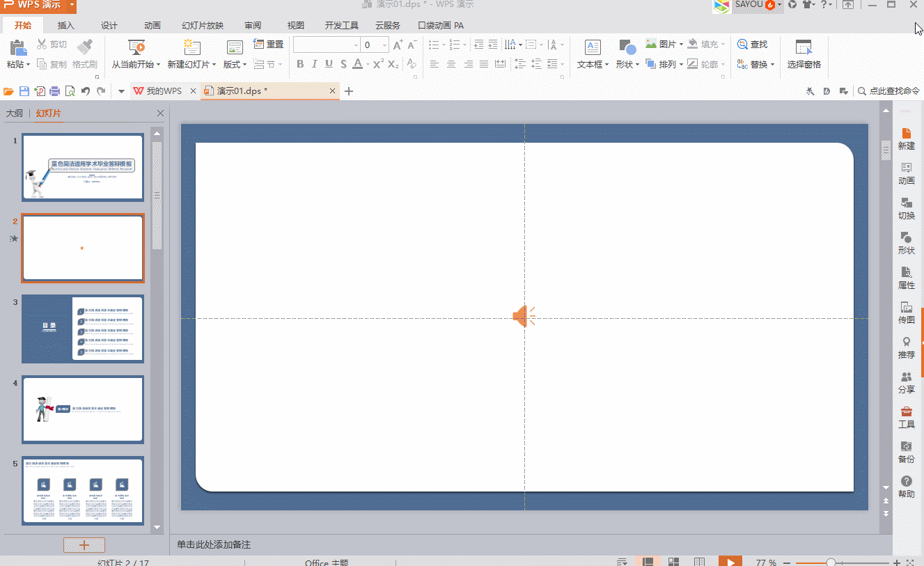This screenshot has height=566, width=924.
Task: Start slideshow with orange play button
Action: pos(730,562)
